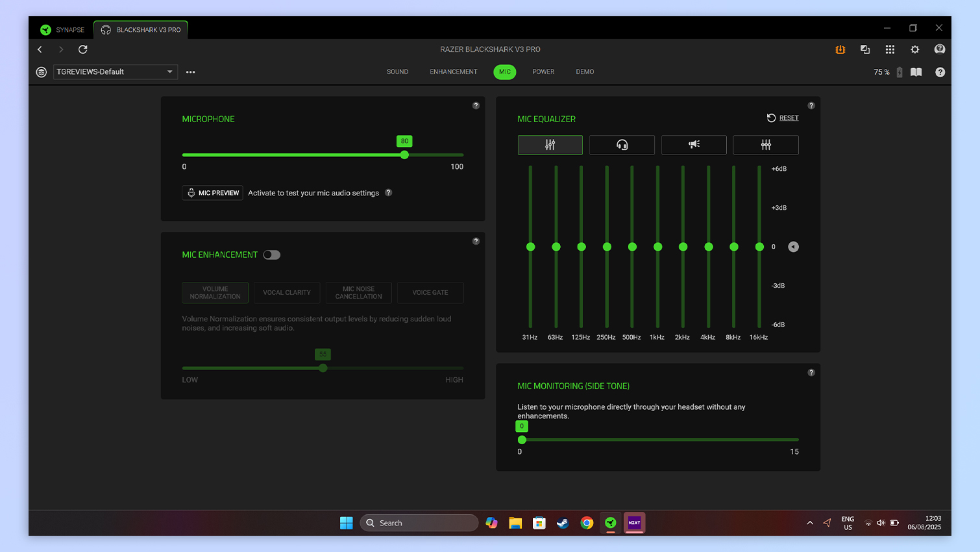Click the 16kHz equalizer band handle
Image resolution: width=980 pixels, height=552 pixels.
[759, 247]
